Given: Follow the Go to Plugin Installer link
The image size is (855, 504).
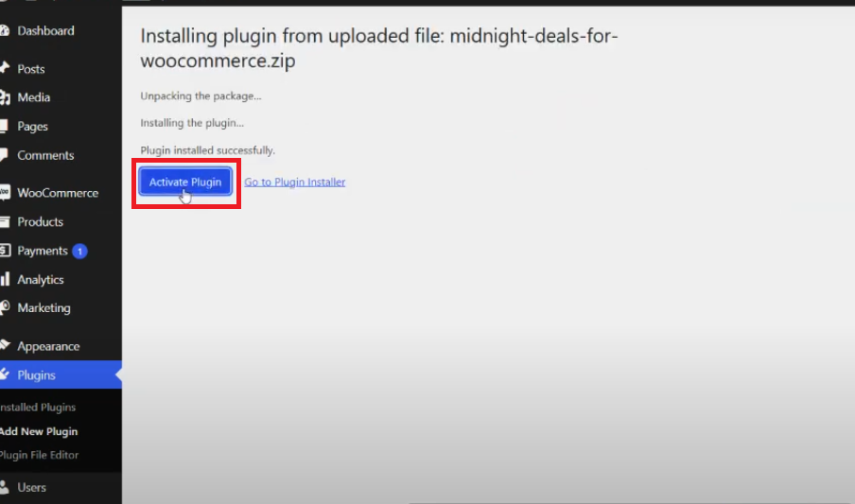Looking at the screenshot, I should 294,182.
